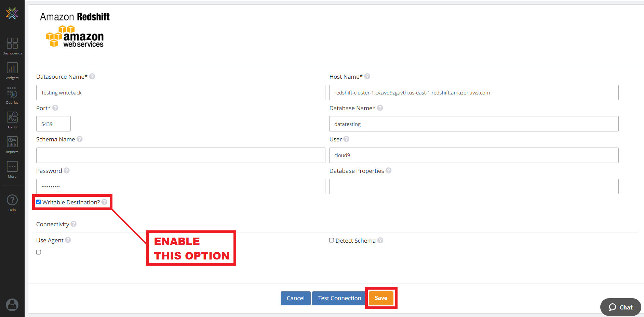Show help for Host Name field

pyautogui.click(x=367, y=76)
